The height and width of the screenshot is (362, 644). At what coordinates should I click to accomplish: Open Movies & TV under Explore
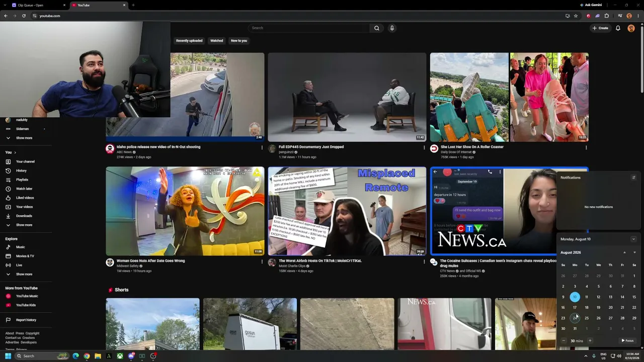click(25, 256)
